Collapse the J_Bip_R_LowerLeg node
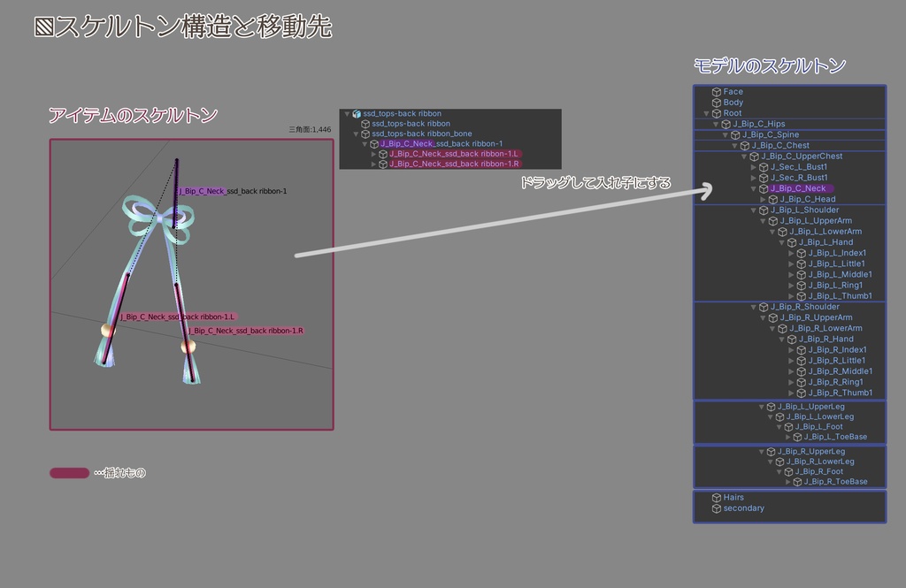Image resolution: width=906 pixels, height=588 pixels. tap(771, 462)
